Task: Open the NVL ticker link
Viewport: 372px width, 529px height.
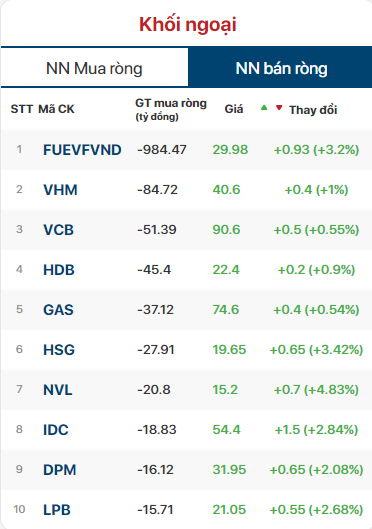Action: click(58, 390)
